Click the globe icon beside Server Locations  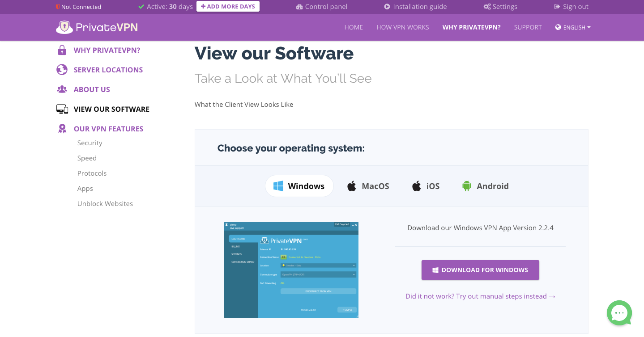tap(62, 70)
